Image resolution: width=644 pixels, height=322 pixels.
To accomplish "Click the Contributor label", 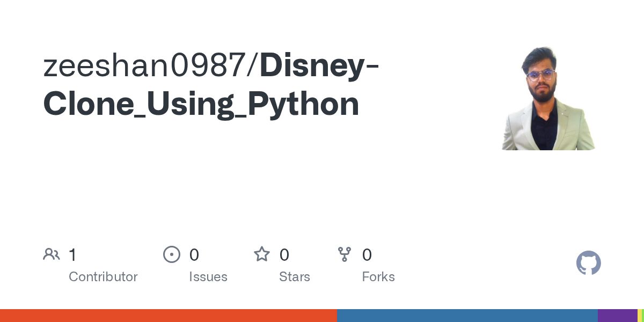I will point(103,277).
